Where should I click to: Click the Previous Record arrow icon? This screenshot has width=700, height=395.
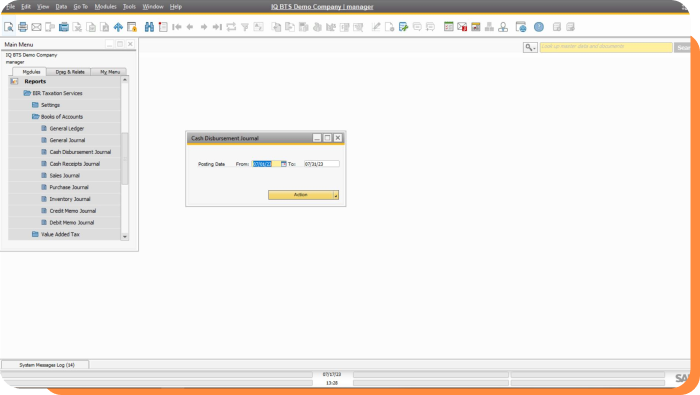pyautogui.click(x=190, y=27)
